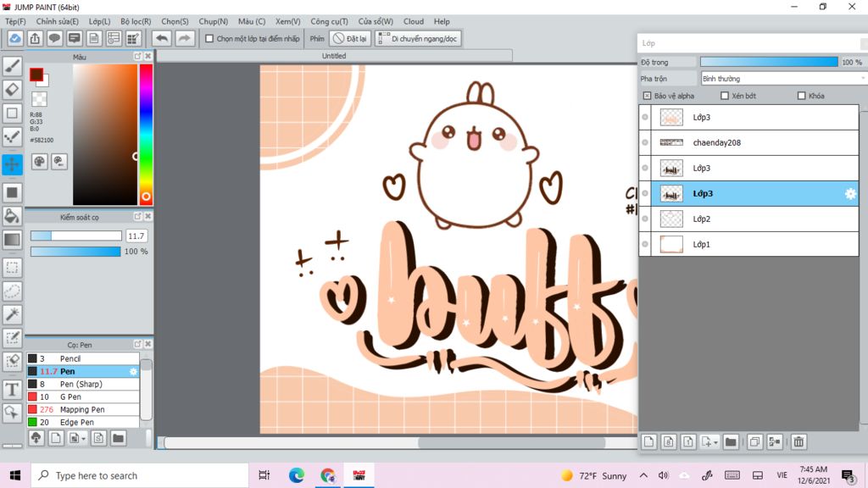Click the export icon in toolbar
Screen dimensions: 868x488
(x=35, y=39)
